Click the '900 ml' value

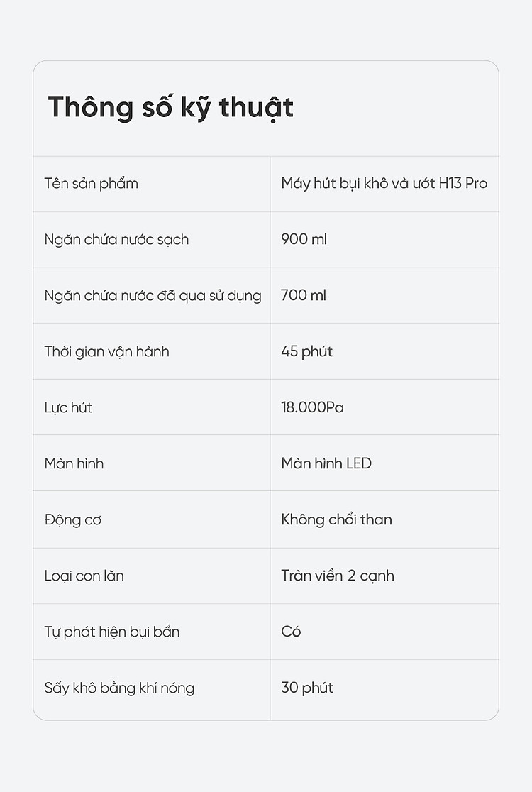click(304, 239)
